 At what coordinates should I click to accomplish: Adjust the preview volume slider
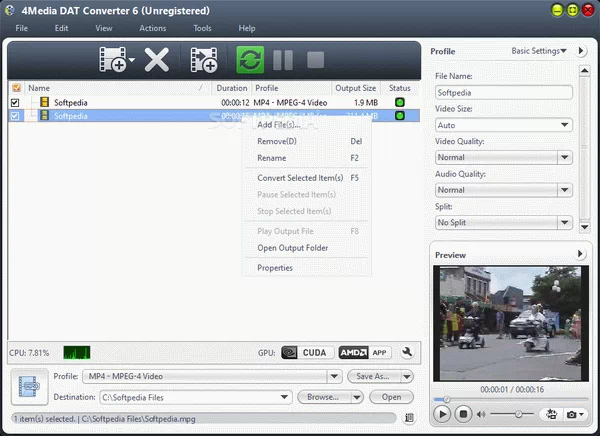pyautogui.click(x=517, y=413)
